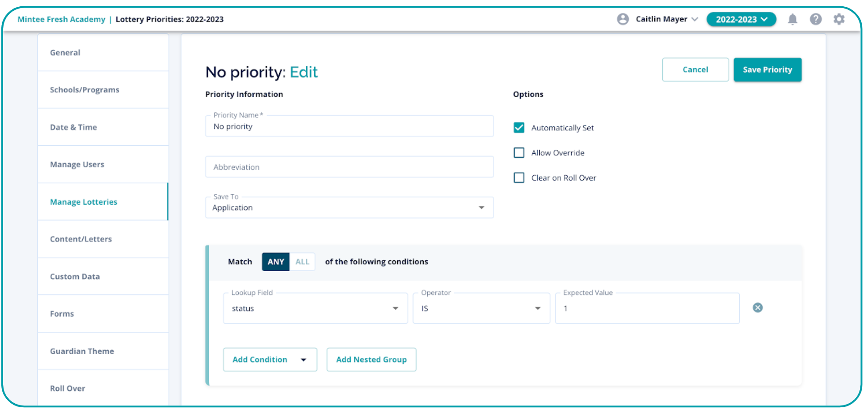Viewport: 868px width, 410px height.
Task: Click the Abbreviation input field
Action: [349, 167]
